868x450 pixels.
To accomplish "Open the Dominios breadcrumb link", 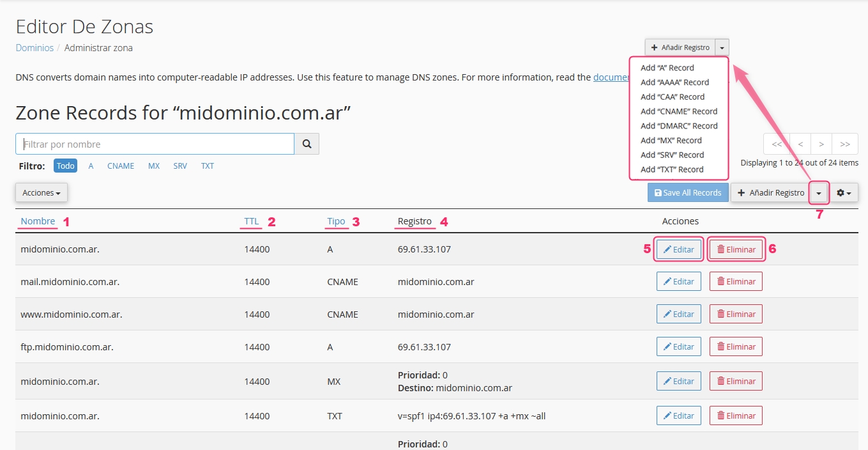I will coord(34,48).
